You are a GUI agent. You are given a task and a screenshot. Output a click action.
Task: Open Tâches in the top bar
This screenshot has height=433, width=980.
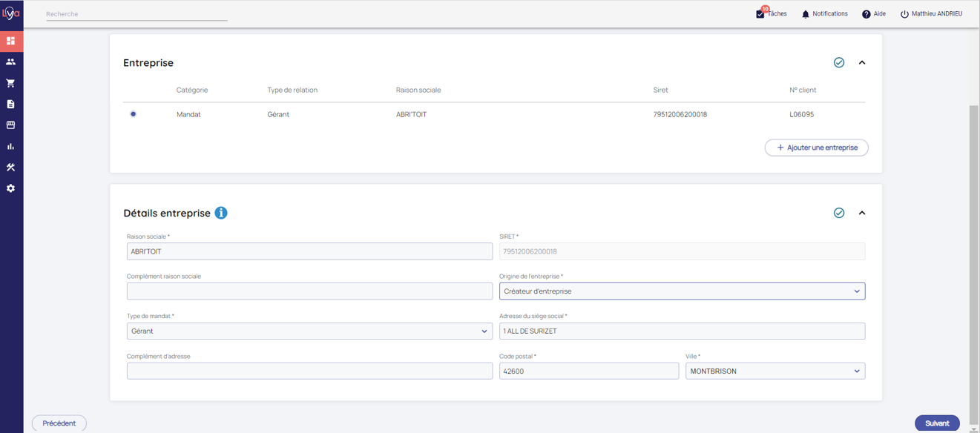[x=772, y=14]
